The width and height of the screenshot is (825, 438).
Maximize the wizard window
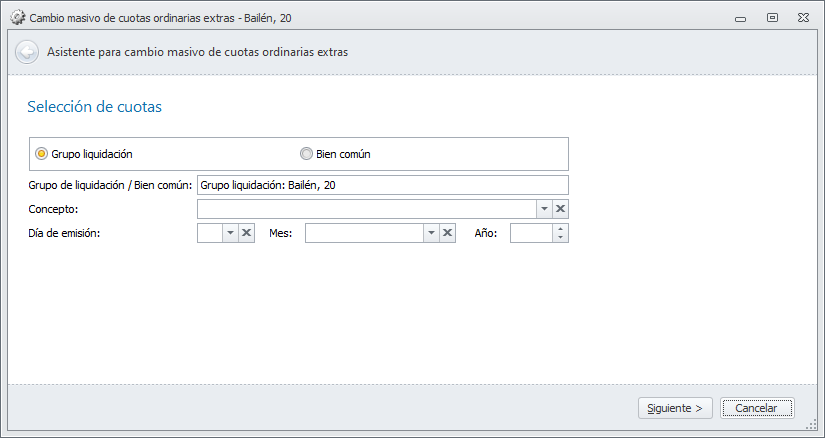pyautogui.click(x=773, y=18)
